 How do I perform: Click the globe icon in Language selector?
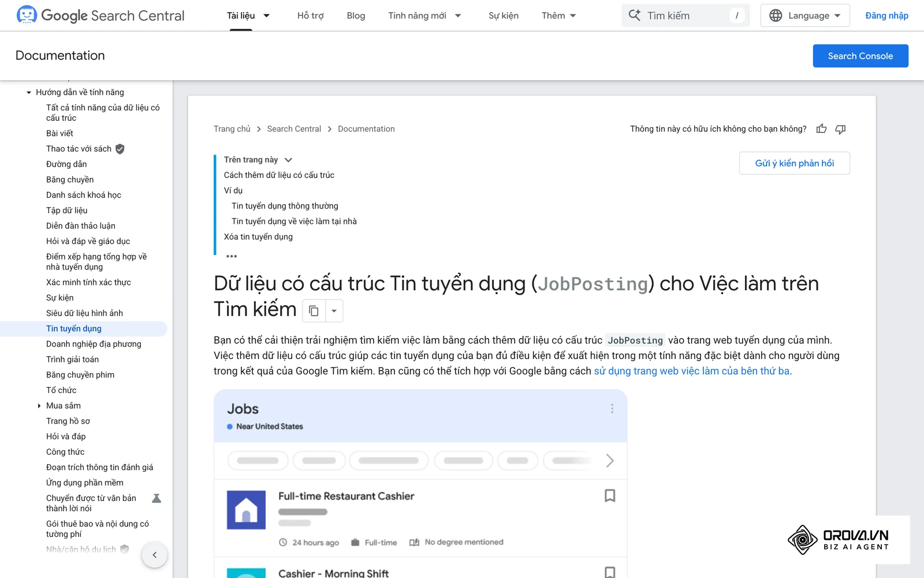point(776,16)
